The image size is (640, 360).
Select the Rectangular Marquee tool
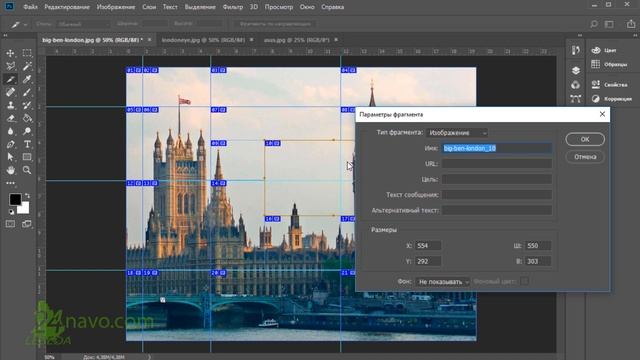pos(27,53)
